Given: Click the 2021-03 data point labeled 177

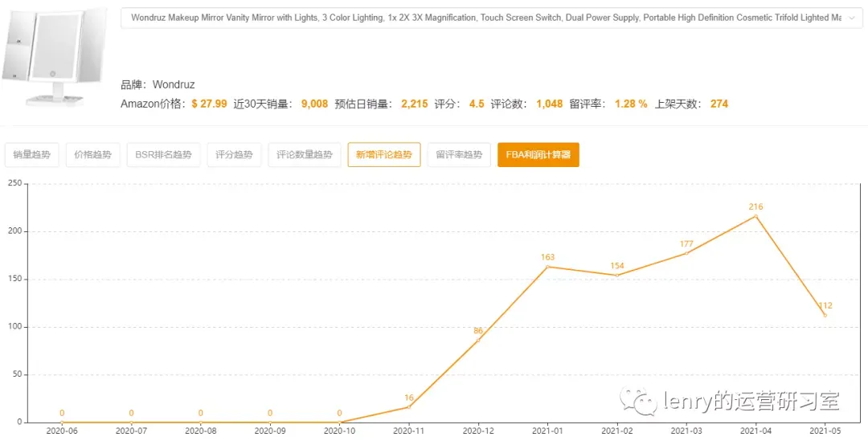Looking at the screenshot, I should coord(686,253).
